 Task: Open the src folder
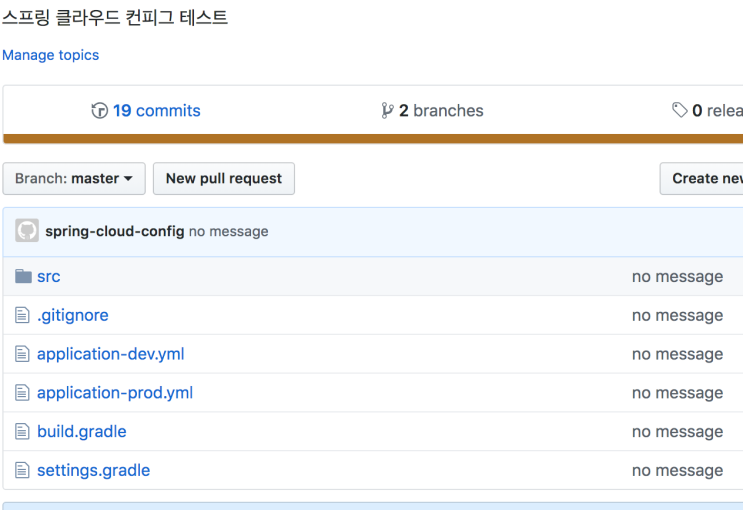[48, 276]
